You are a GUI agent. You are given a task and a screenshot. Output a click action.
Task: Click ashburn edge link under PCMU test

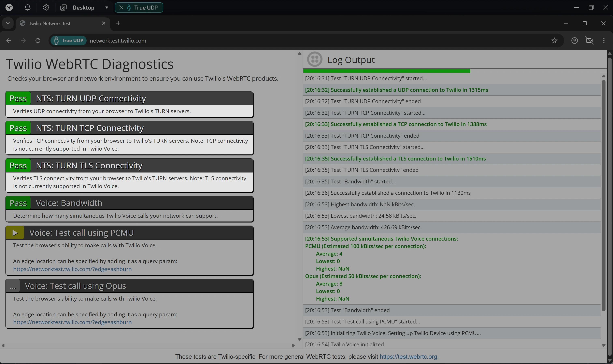coord(72,269)
